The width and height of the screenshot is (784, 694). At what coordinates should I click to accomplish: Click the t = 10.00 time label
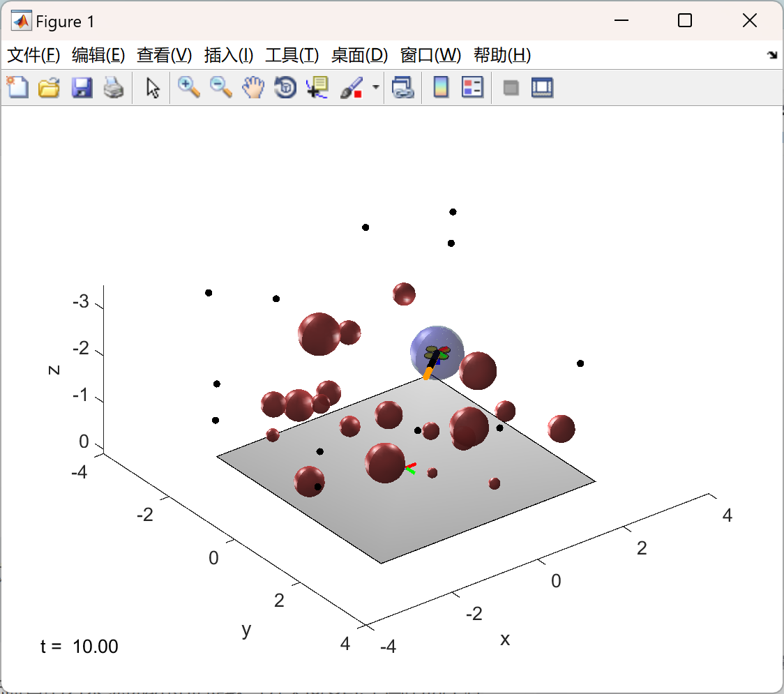(x=79, y=647)
